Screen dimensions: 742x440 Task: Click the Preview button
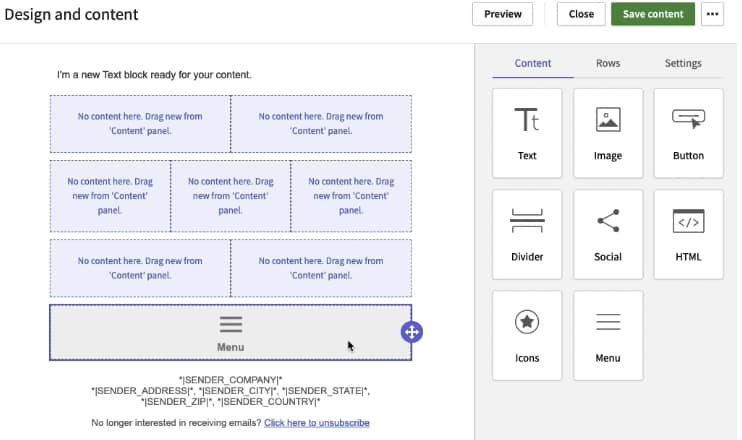click(502, 14)
